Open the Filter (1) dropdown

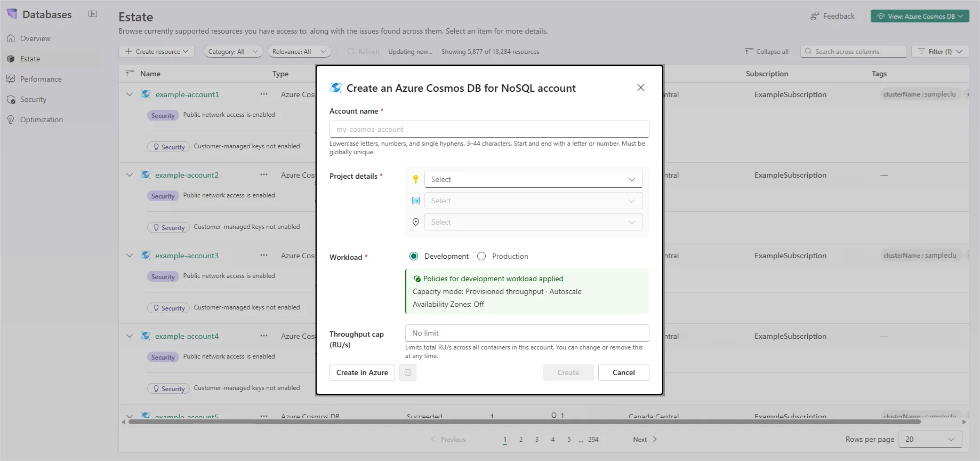(940, 51)
